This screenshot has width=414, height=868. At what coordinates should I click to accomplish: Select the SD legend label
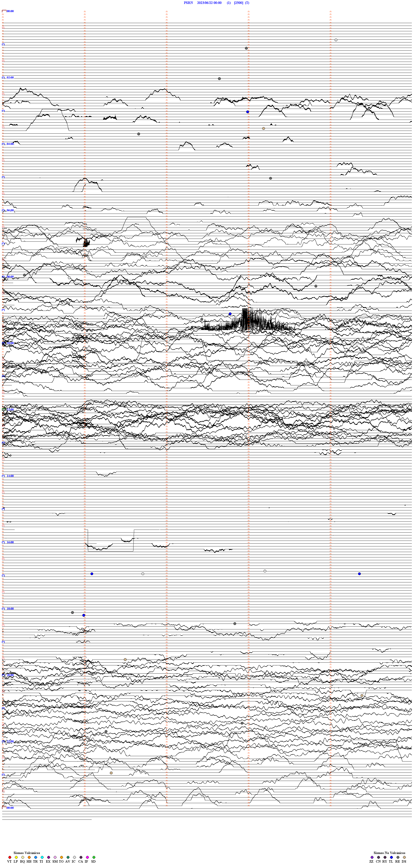pyautogui.click(x=93, y=862)
